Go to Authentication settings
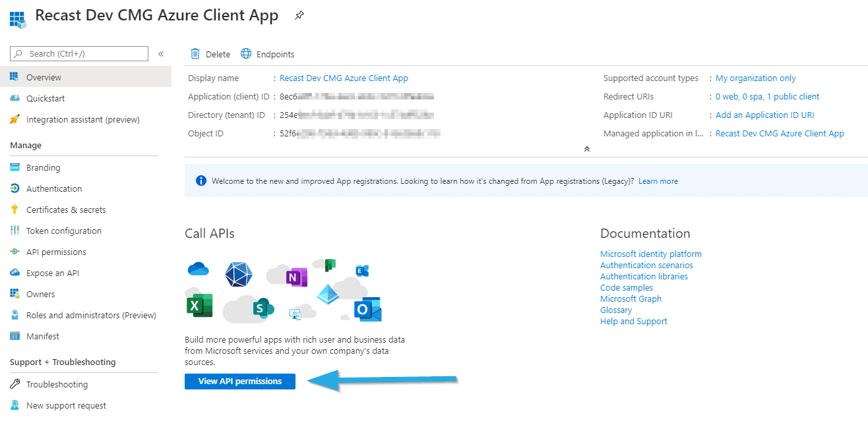868x425 pixels. tap(54, 188)
